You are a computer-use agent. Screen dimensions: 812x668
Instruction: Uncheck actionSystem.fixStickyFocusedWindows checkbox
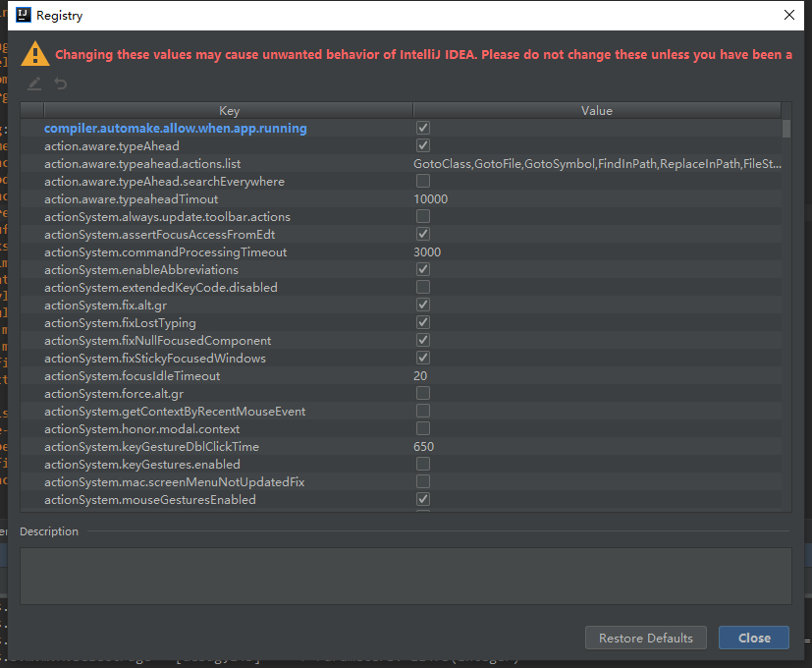(x=423, y=358)
